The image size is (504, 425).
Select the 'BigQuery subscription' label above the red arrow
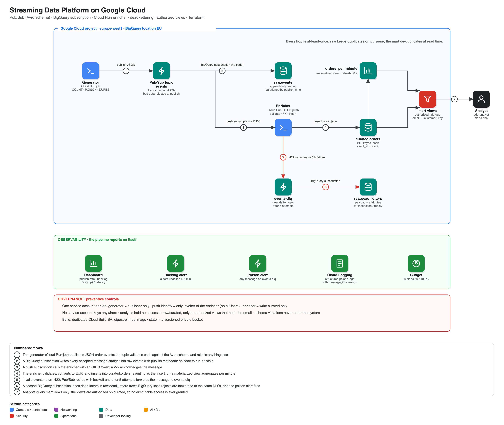pos(325,181)
